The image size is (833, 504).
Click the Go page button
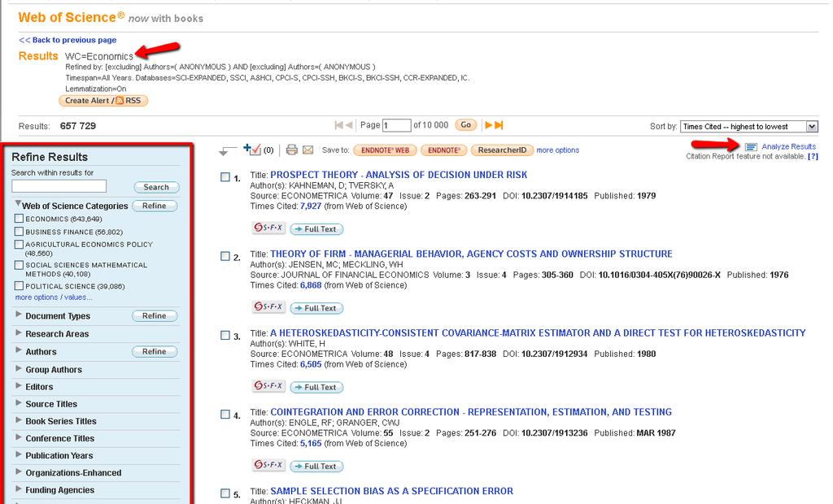466,125
